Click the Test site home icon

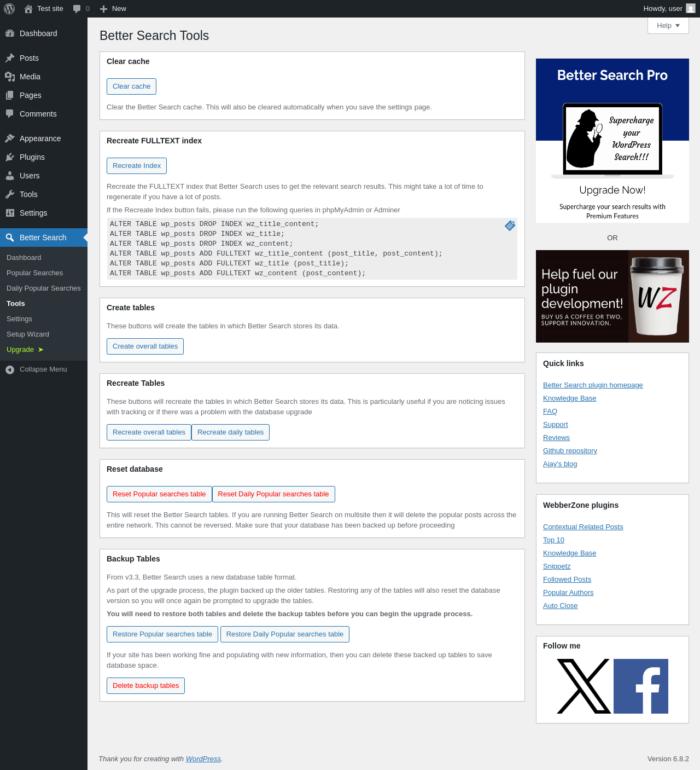click(28, 9)
